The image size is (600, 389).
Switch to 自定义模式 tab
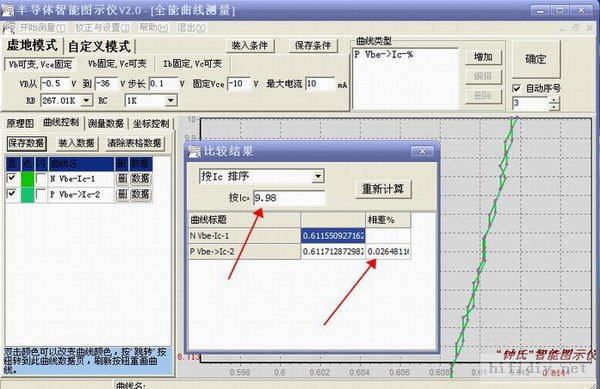(x=99, y=46)
